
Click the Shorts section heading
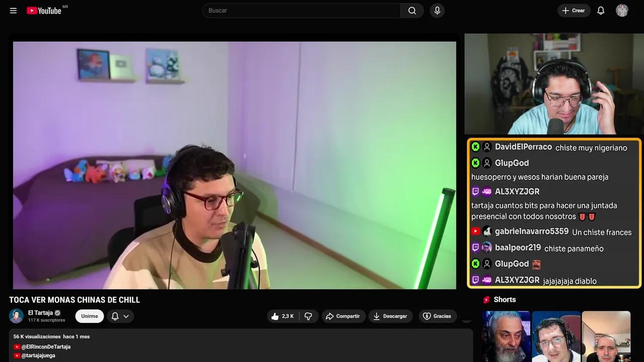pos(505,300)
